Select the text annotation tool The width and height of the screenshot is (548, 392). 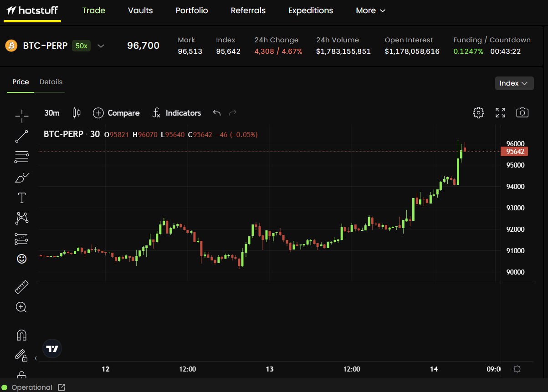(x=21, y=198)
